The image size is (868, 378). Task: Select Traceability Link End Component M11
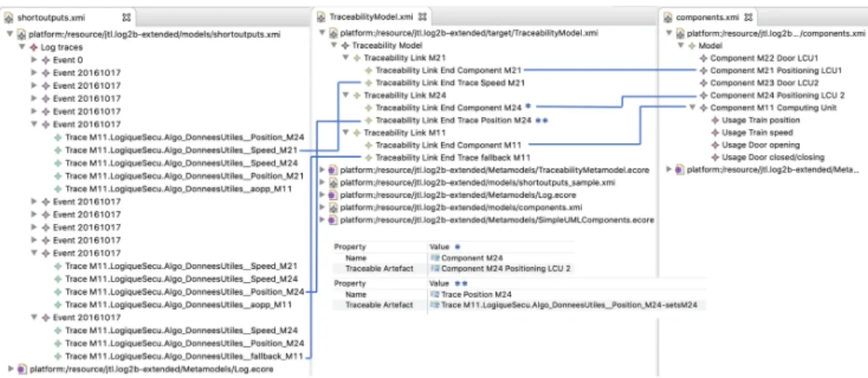pyautogui.click(x=449, y=145)
